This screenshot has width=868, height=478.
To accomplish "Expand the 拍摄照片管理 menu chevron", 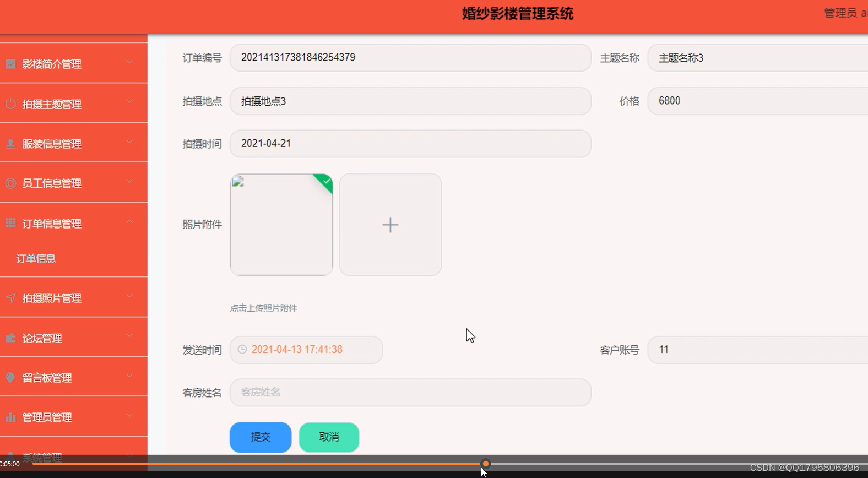I will point(129,296).
